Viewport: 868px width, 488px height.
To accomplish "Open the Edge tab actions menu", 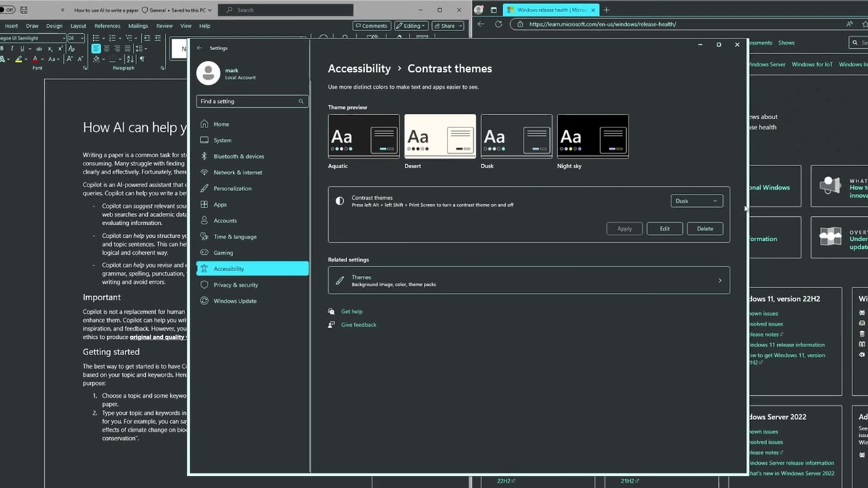I will point(494,9).
